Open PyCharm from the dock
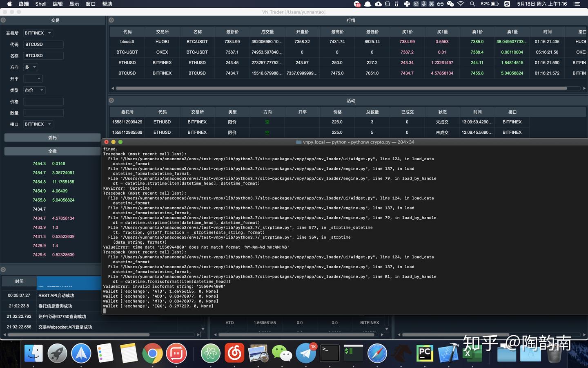The image size is (588, 368). (425, 353)
